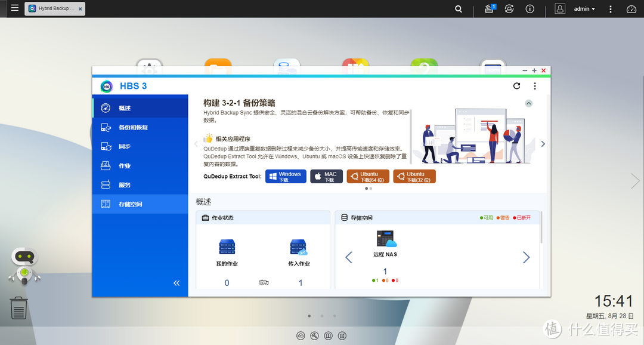This screenshot has height=345, width=644.
Task: Select the second banner page dot
Action: [x=371, y=189]
